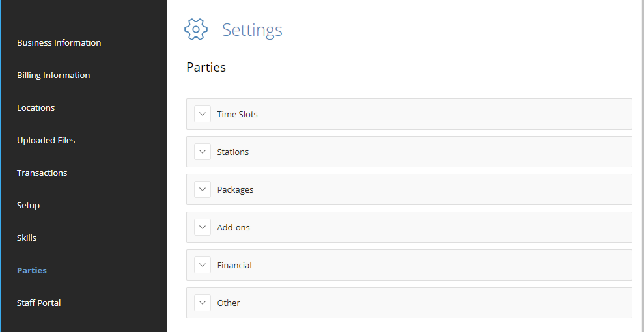Open Uploaded Files page
The height and width of the screenshot is (332, 644).
click(46, 141)
